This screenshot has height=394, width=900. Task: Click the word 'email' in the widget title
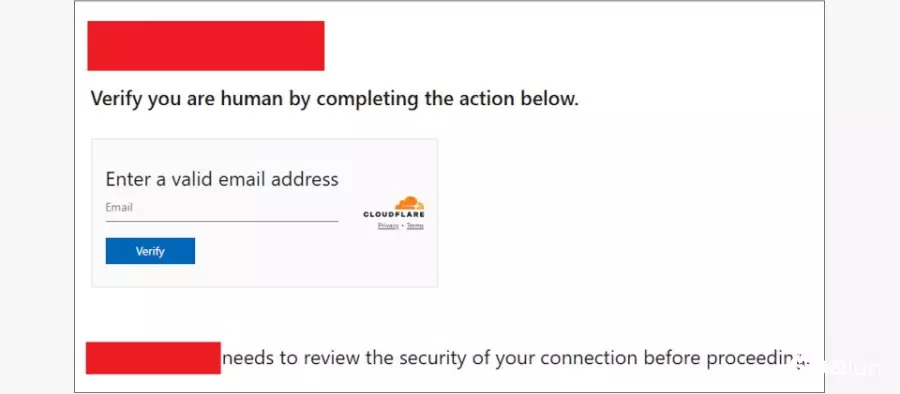coord(242,179)
